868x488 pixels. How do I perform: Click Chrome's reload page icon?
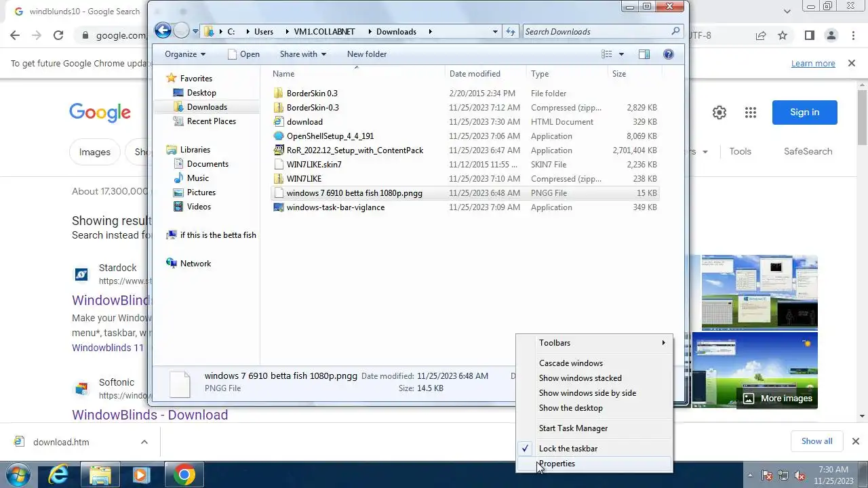[x=58, y=35]
